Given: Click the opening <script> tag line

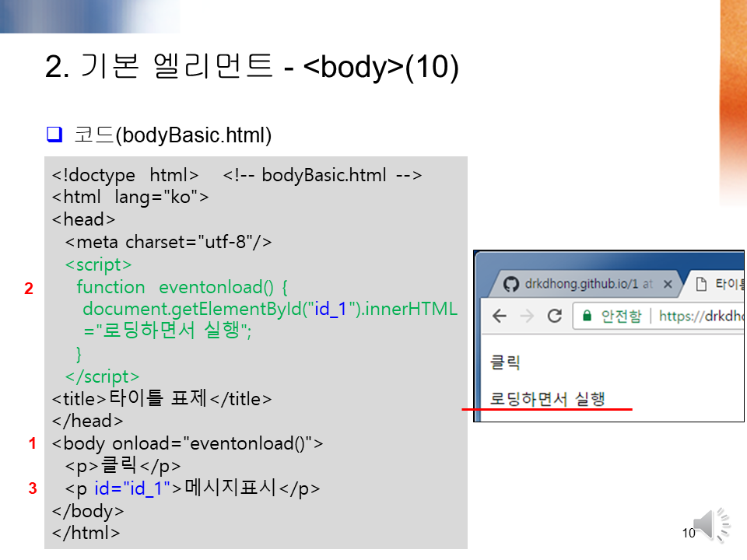Looking at the screenshot, I should [98, 264].
